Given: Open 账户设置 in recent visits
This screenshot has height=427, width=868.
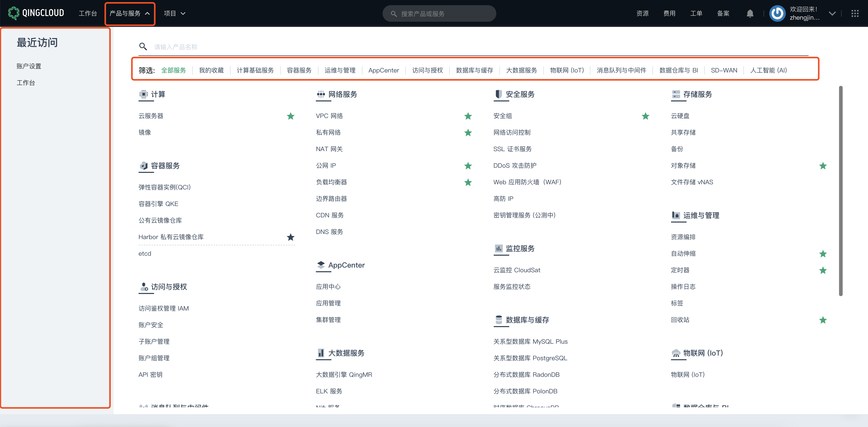Looking at the screenshot, I should [x=29, y=66].
